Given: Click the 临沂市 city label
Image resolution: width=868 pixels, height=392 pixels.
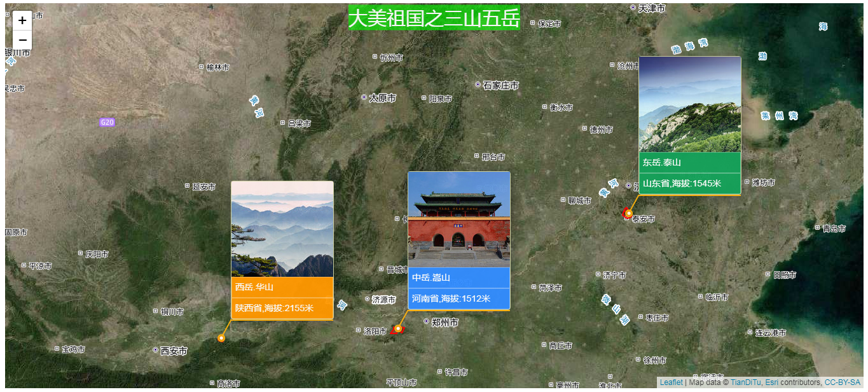Looking at the screenshot, I should coord(717,297).
